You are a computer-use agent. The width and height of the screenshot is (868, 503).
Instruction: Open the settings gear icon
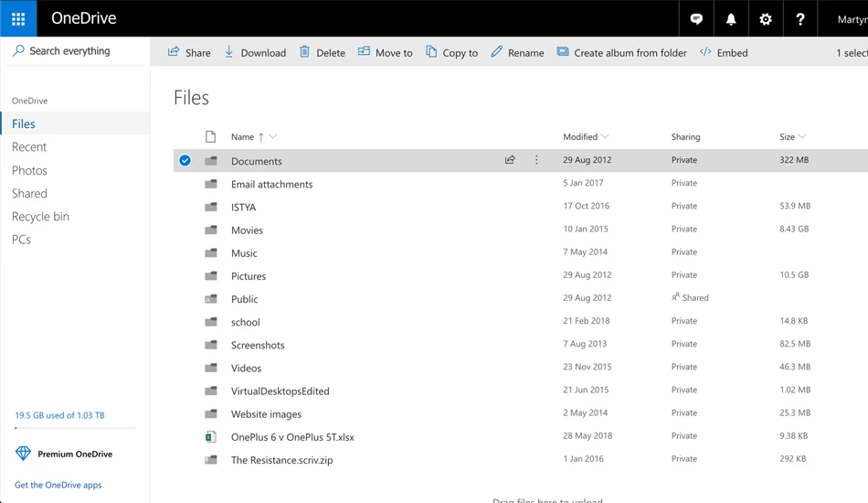765,19
